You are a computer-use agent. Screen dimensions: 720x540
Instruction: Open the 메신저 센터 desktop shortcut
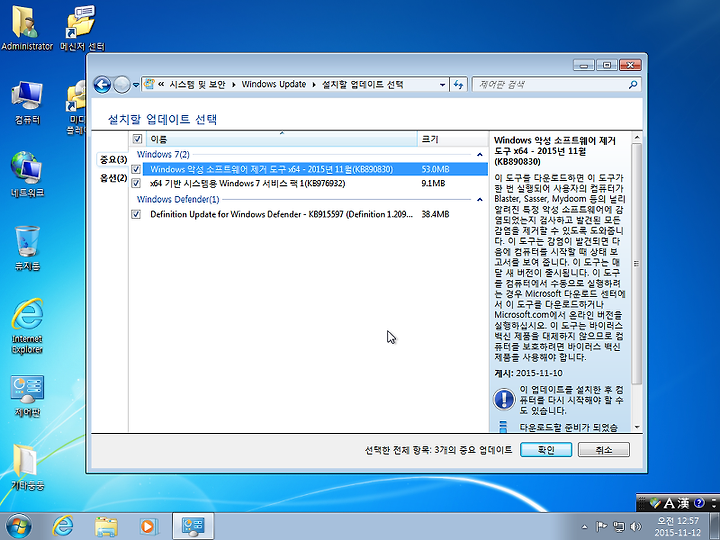coord(83,27)
